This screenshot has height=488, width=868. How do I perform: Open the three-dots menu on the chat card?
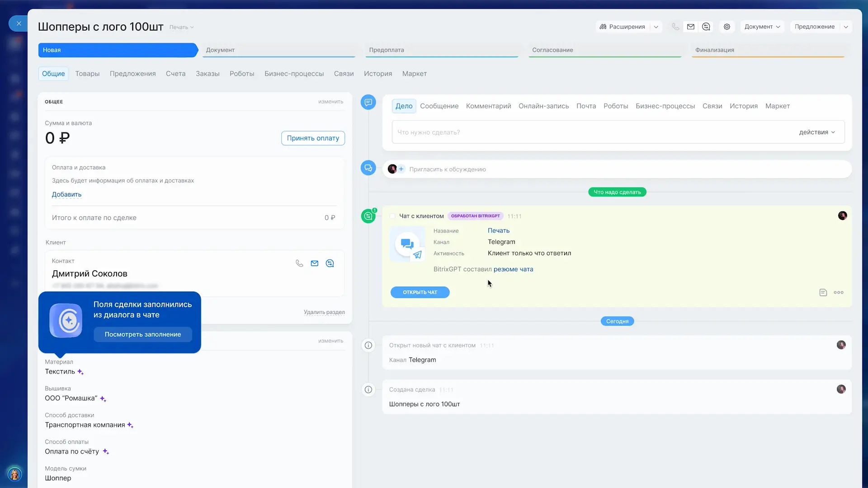click(x=839, y=292)
